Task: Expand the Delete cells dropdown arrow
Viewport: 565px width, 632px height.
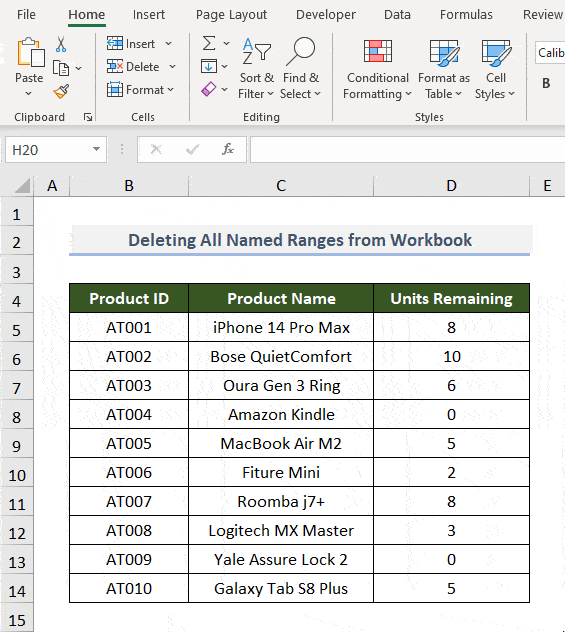Action: 172,67
